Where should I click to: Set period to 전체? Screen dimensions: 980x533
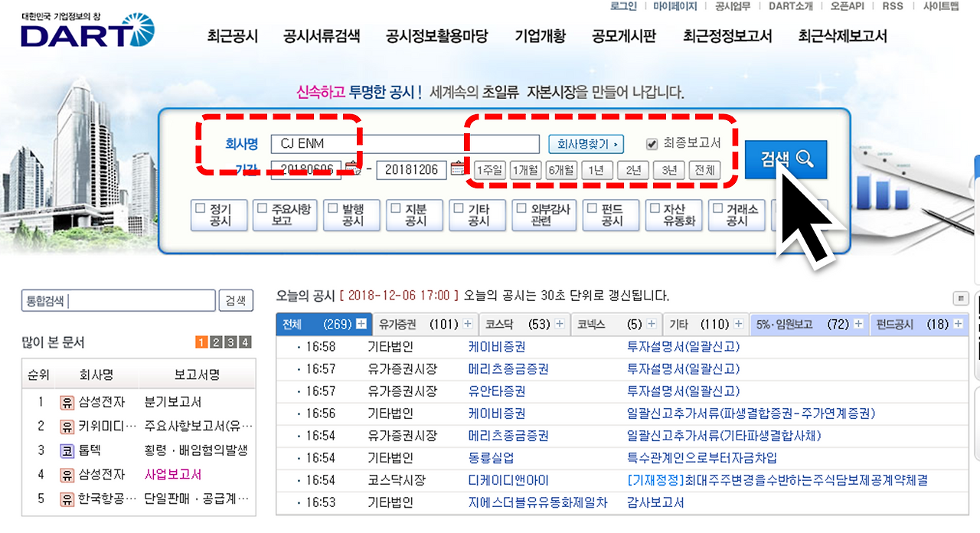coord(705,170)
